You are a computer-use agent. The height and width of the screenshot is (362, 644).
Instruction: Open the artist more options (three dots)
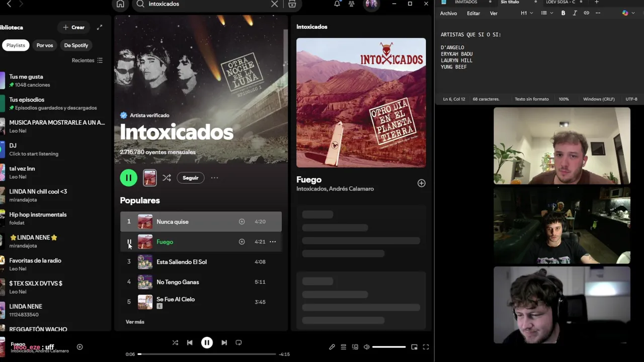coord(214,178)
